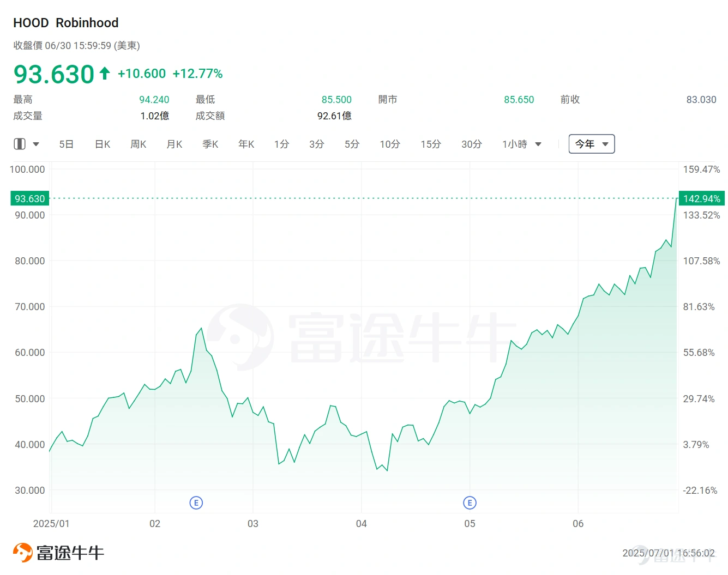Click the Futu Niuniu logo at bottom left
This screenshot has width=728, height=575.
57,552
